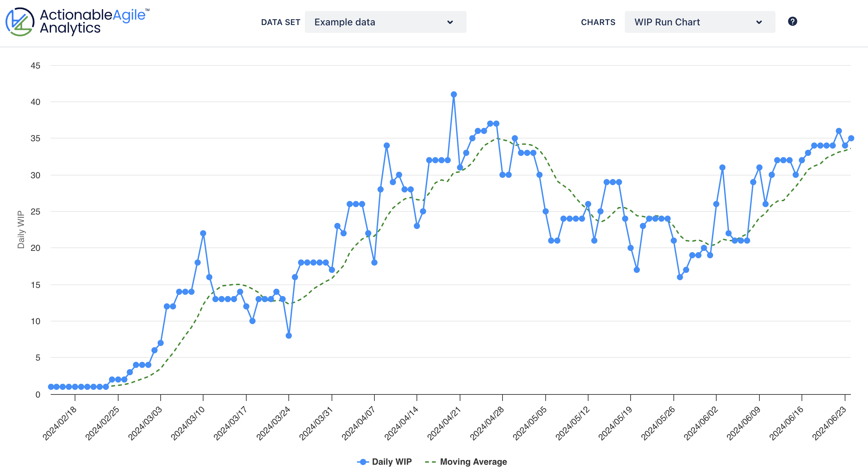This screenshot has width=868, height=475.
Task: Open the WIP Run Chart selector
Action: pos(700,22)
